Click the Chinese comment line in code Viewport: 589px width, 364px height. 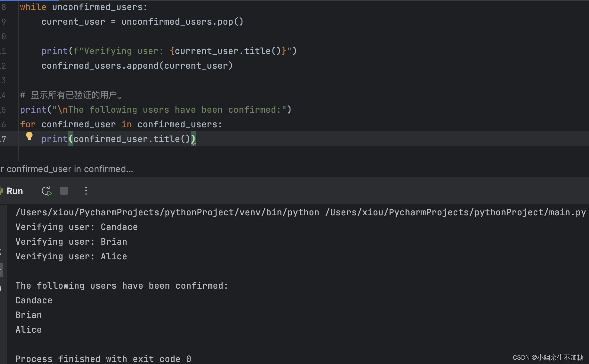[71, 95]
